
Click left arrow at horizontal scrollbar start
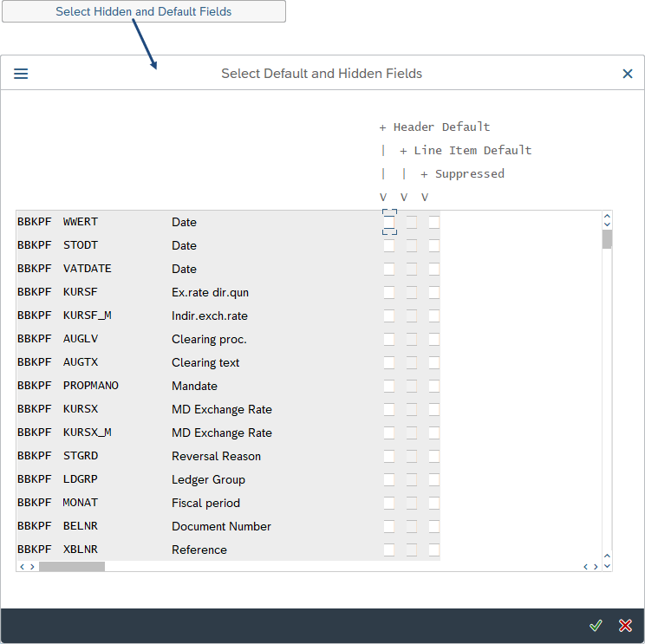point(23,567)
